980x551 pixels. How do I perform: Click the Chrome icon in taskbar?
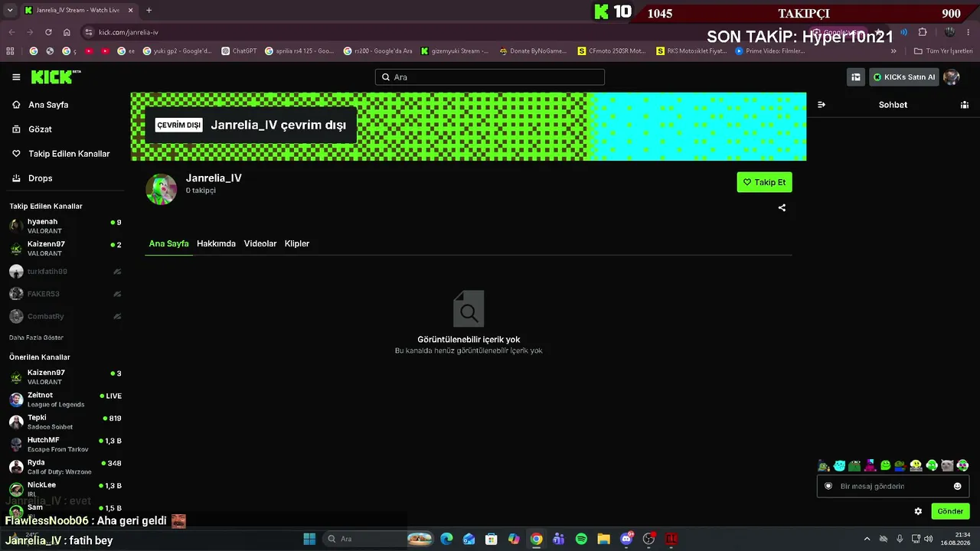click(x=537, y=539)
